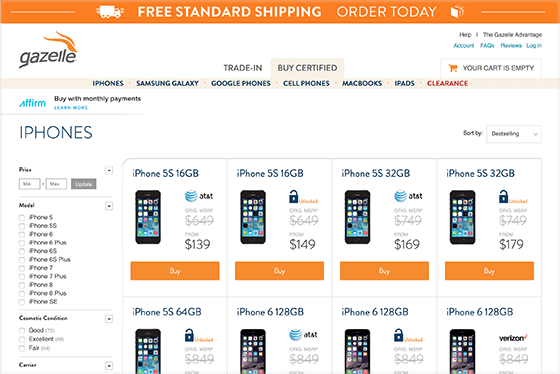Click the Gazelle logo
This screenshot has height=374, width=560.
48,50
